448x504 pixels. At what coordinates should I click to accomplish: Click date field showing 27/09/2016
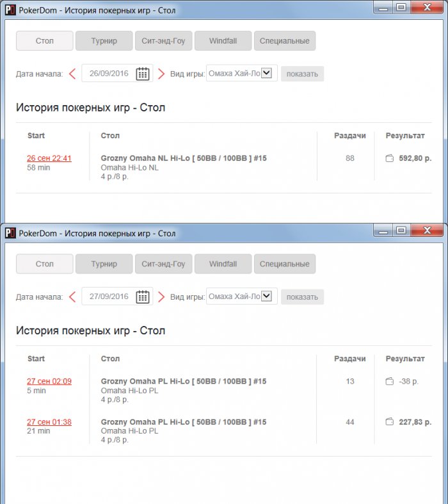click(x=117, y=297)
